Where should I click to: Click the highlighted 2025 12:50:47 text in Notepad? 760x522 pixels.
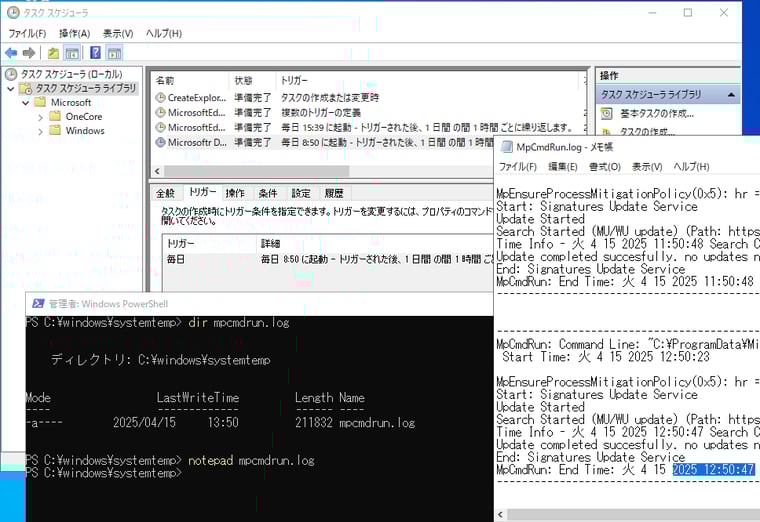pyautogui.click(x=713, y=469)
